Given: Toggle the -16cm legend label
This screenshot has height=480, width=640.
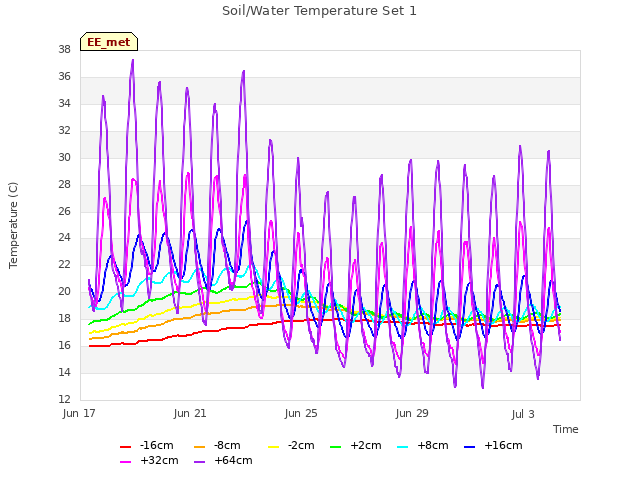Looking at the screenshot, I should (x=156, y=445).
